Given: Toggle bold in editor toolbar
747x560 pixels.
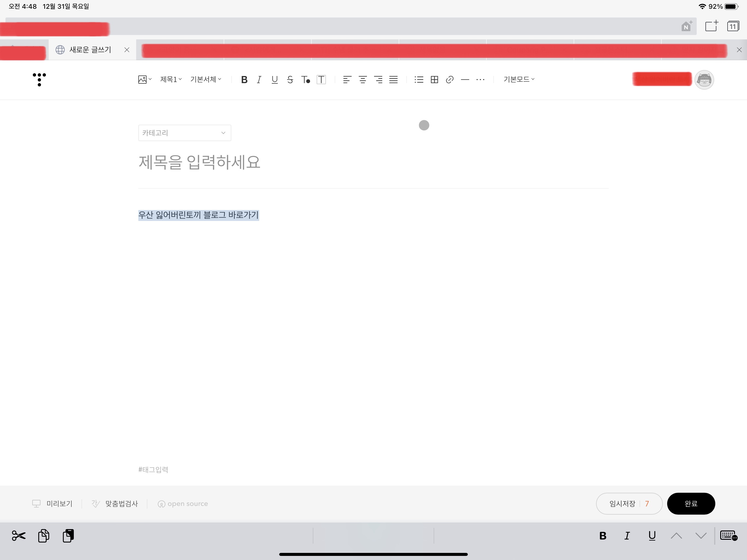Looking at the screenshot, I should (x=244, y=80).
